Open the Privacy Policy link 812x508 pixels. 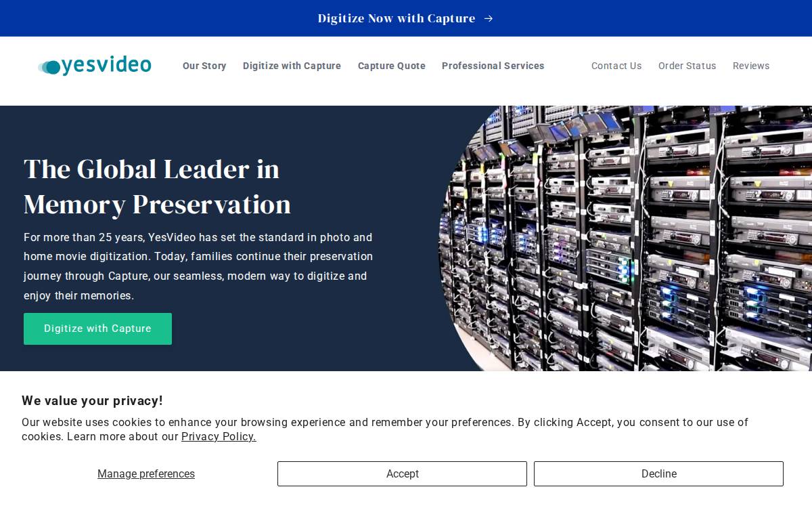pos(219,437)
